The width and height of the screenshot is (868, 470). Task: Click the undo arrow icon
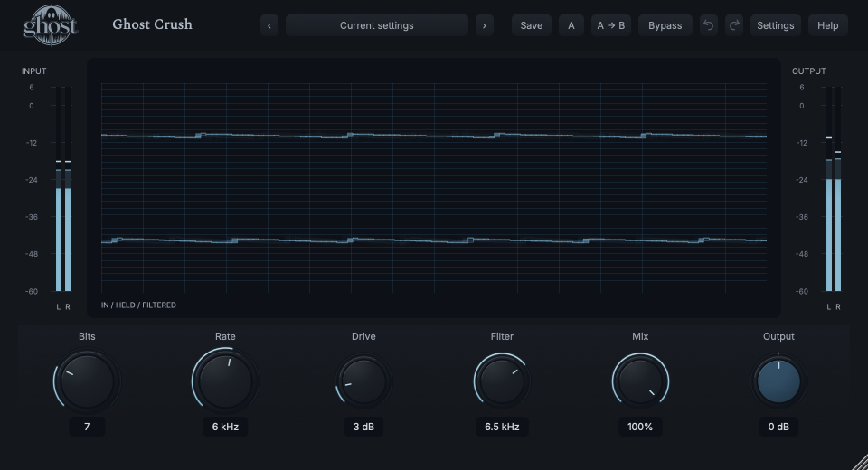coord(708,25)
